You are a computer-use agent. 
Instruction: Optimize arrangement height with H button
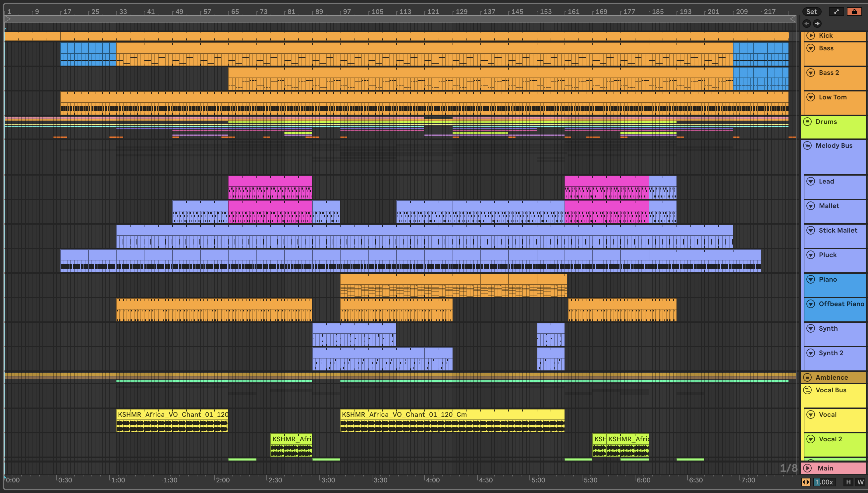848,482
